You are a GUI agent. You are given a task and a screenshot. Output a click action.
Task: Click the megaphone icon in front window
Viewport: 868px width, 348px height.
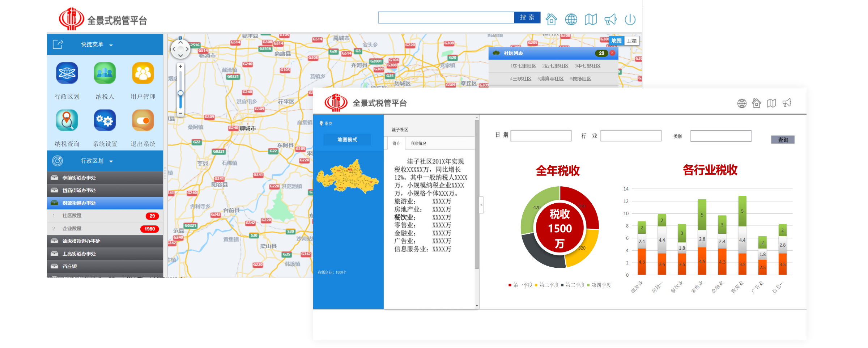pos(787,103)
